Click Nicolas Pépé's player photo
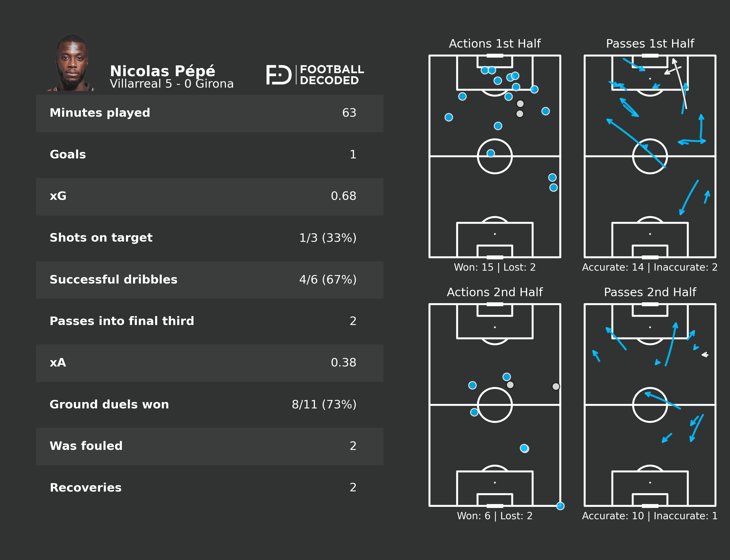This screenshot has width=730, height=560. (x=72, y=63)
